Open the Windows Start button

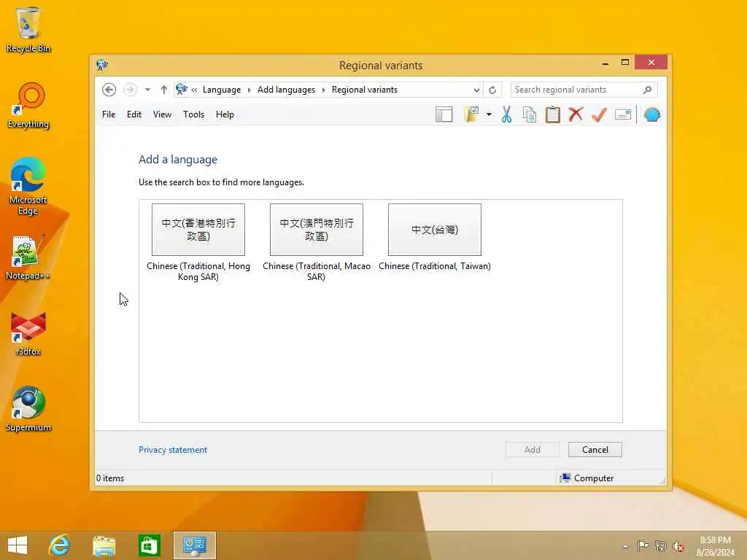pyautogui.click(x=18, y=545)
